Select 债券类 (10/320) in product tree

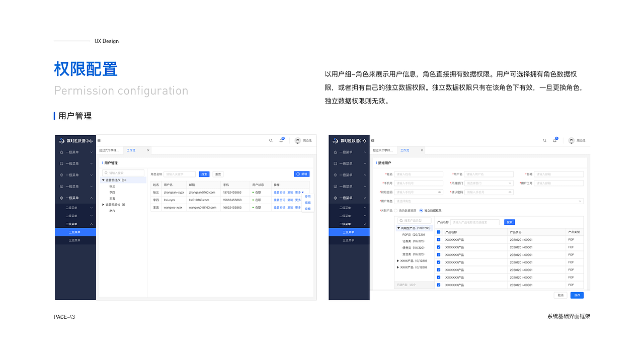pos(414,248)
